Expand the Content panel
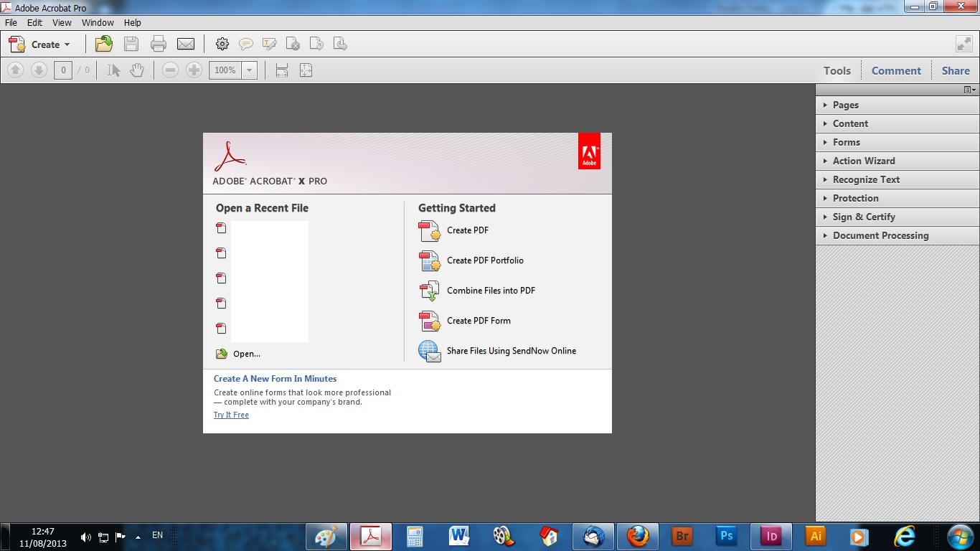Viewport: 980px width, 551px height. 897,123
